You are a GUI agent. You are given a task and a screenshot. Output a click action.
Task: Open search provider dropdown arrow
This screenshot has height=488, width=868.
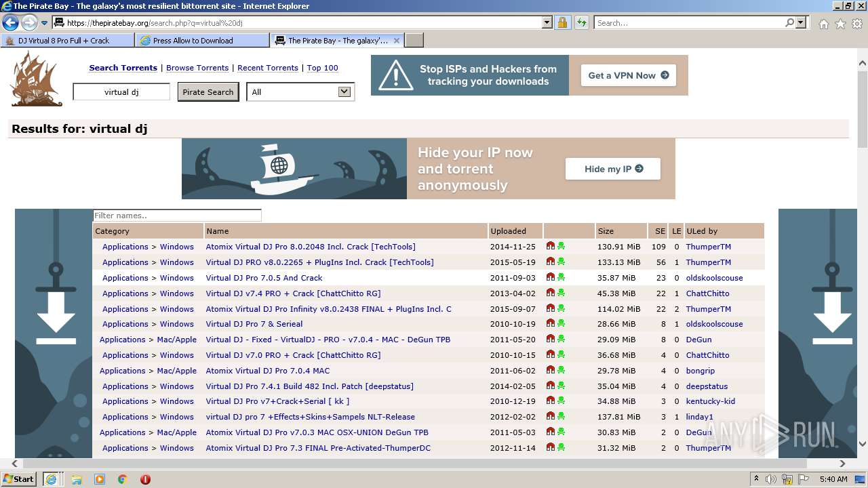click(801, 22)
